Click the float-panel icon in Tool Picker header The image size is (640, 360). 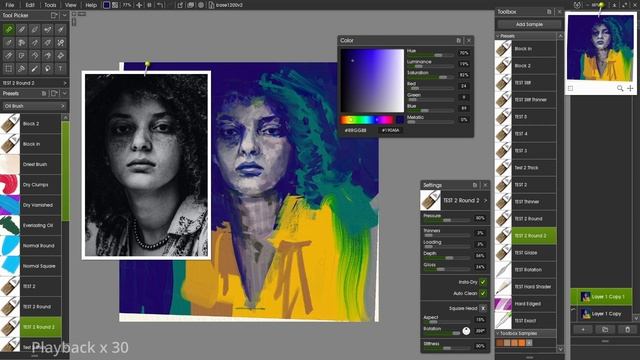tap(54, 16)
